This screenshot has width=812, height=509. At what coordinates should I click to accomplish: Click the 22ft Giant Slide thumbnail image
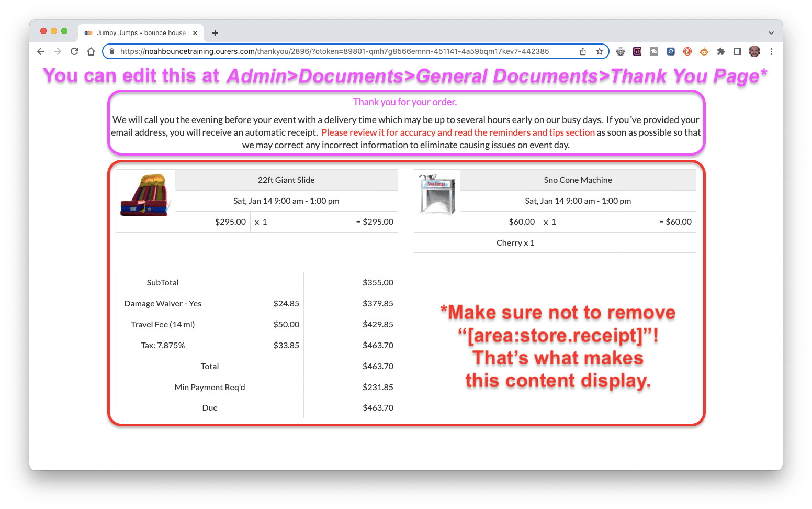pyautogui.click(x=145, y=195)
